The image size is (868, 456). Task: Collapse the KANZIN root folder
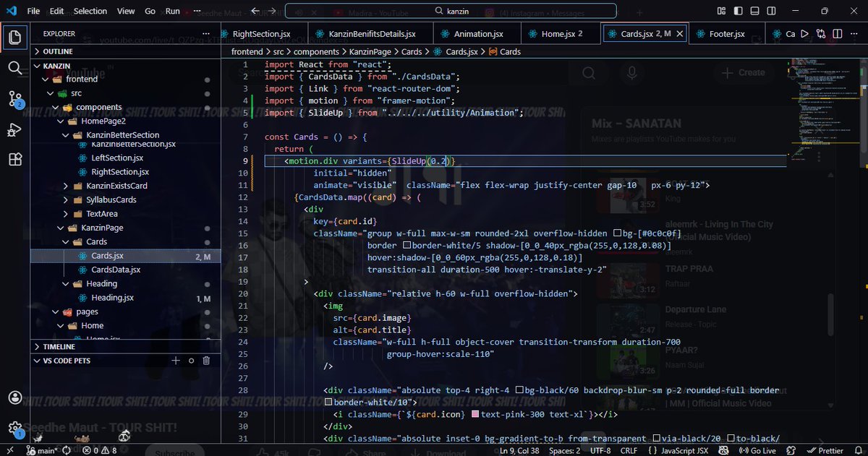point(125,65)
